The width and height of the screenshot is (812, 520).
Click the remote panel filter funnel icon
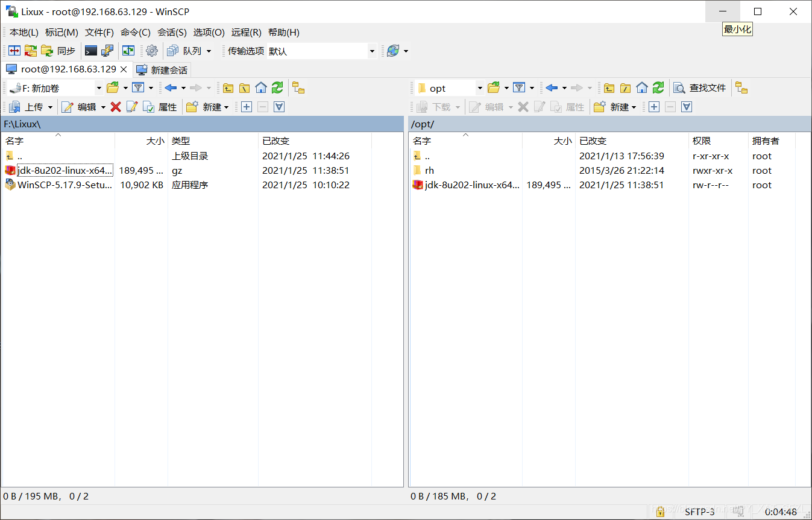(x=519, y=88)
